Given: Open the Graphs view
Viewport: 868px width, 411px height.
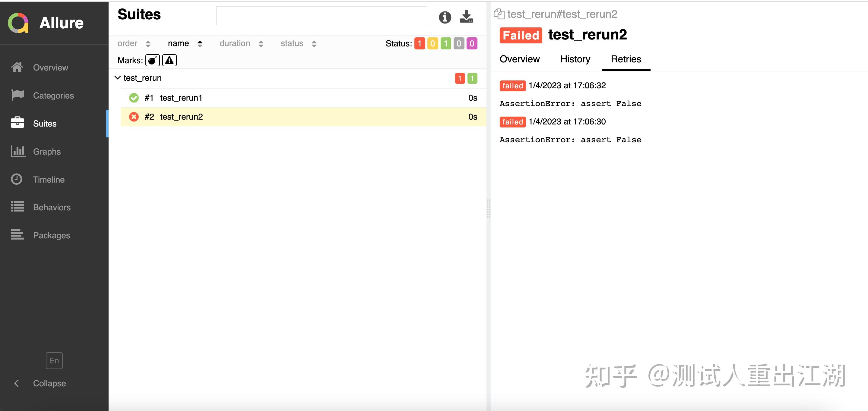Looking at the screenshot, I should point(46,152).
